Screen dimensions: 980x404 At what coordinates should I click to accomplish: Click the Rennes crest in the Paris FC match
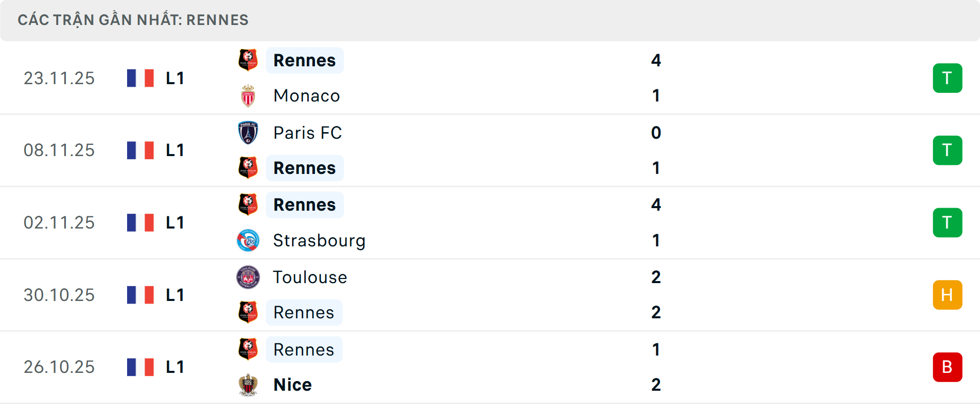[249, 168]
